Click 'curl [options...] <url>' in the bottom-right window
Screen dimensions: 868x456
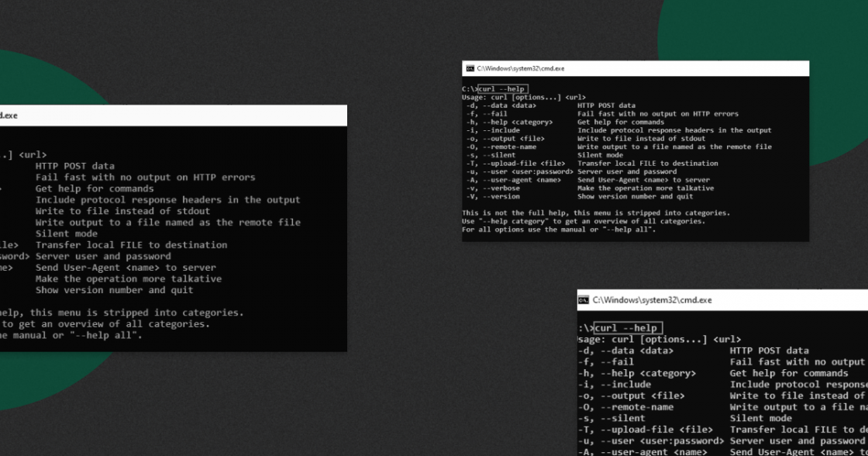tap(677, 339)
